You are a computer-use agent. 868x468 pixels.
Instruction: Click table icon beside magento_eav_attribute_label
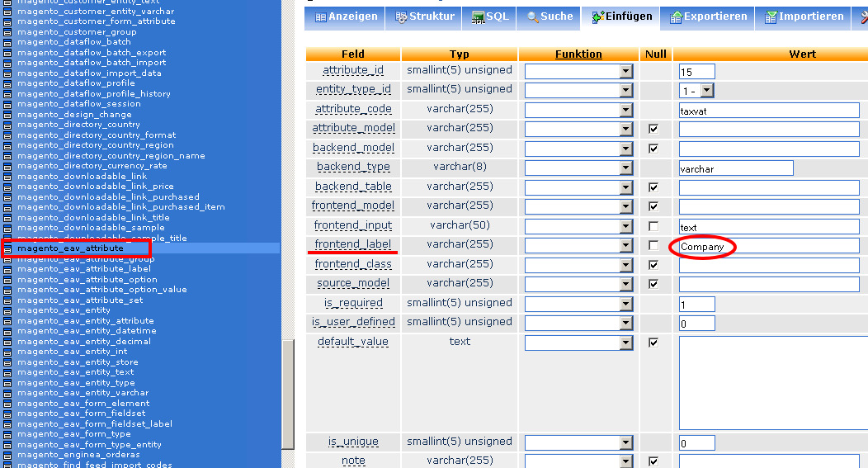(x=7, y=270)
